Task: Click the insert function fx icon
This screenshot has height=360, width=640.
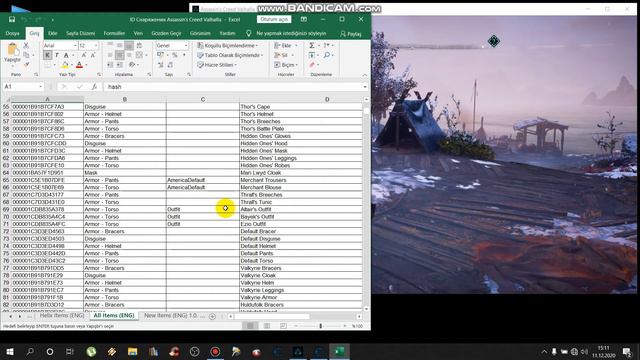Action: pyautogui.click(x=94, y=87)
